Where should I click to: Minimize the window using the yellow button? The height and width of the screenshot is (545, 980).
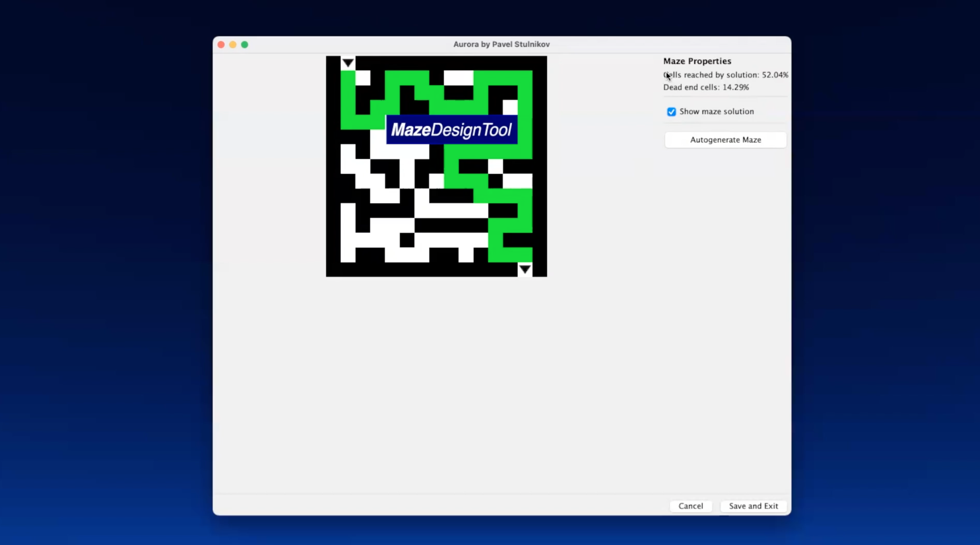click(x=233, y=45)
